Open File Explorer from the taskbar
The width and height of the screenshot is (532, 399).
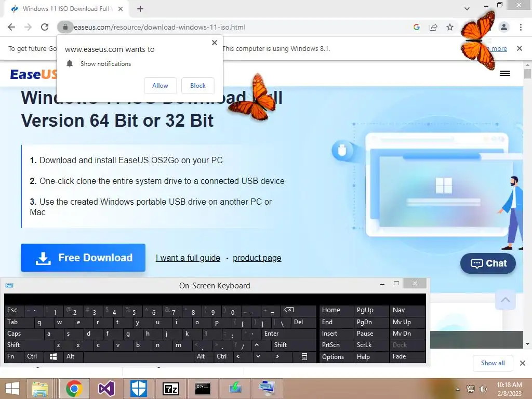coord(40,389)
